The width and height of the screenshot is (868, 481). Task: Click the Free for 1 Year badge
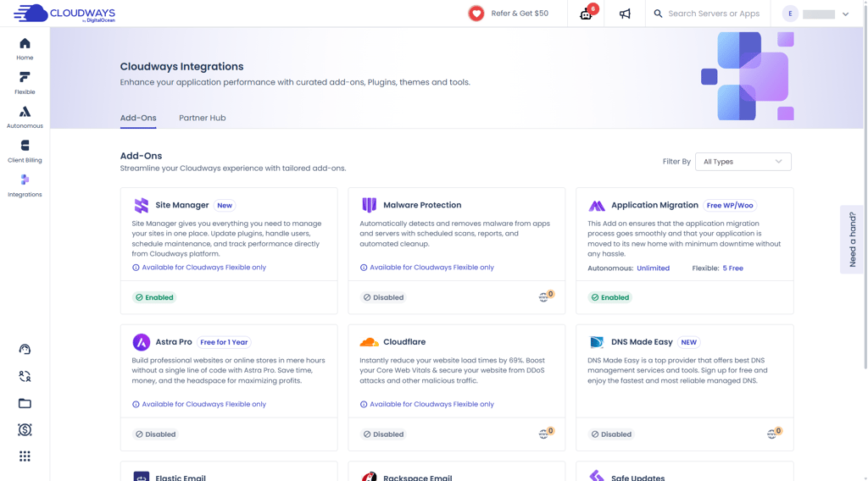point(224,342)
